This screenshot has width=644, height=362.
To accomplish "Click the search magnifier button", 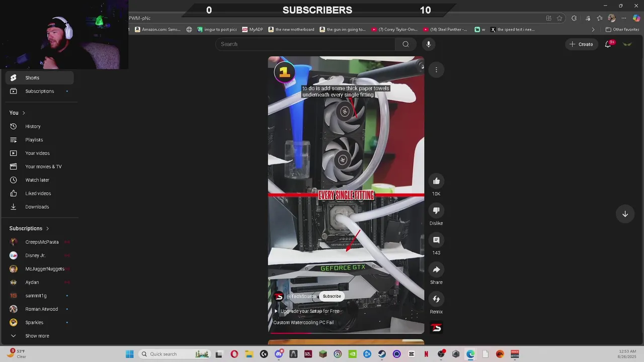I will (406, 44).
